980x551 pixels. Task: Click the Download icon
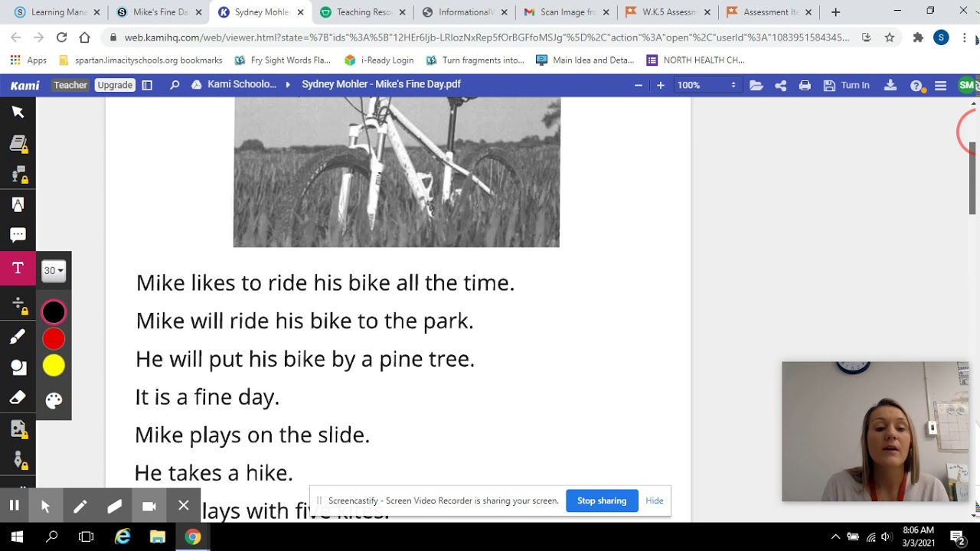(890, 85)
